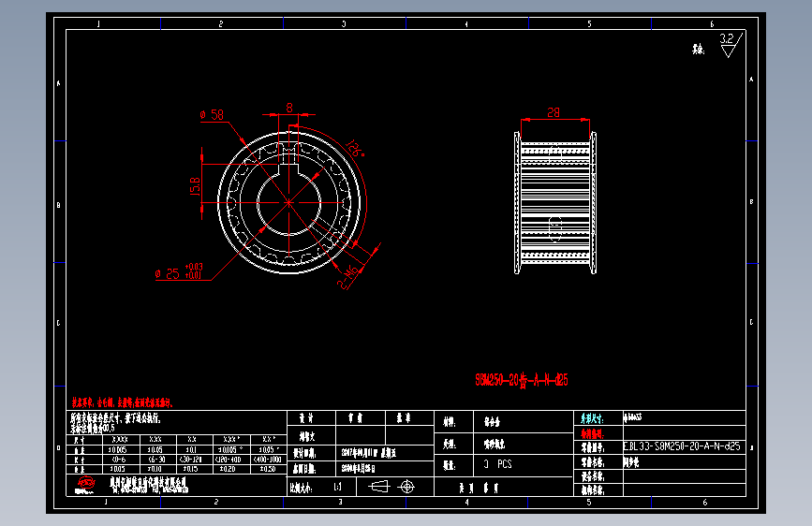812x526 pixels.
Task: Click the ±0.15 tolerance cell
Action: [192, 469]
